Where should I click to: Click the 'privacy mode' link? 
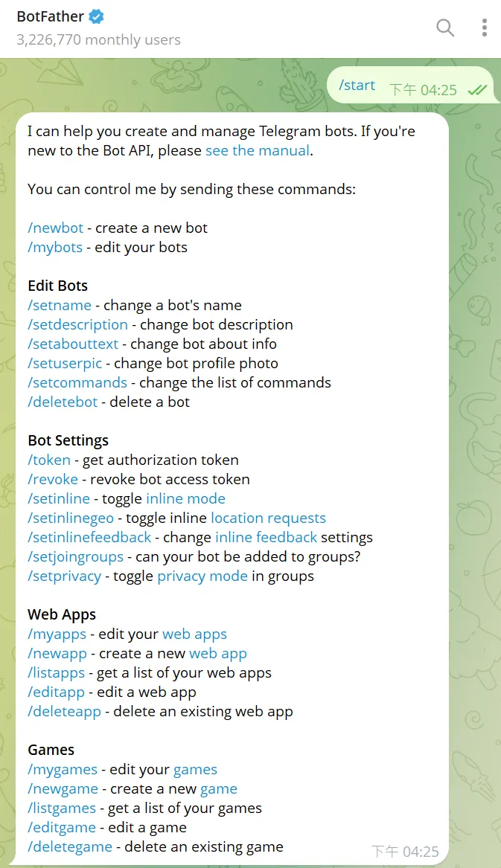[x=202, y=576]
